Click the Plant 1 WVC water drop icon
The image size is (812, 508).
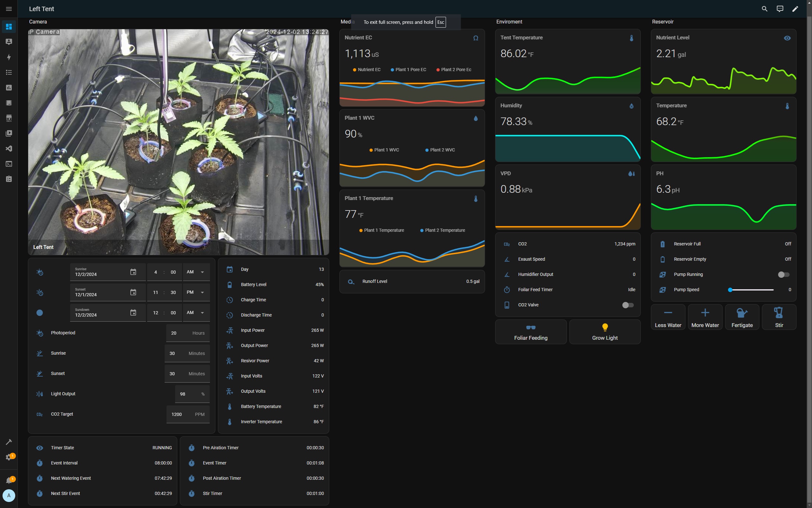tap(475, 118)
